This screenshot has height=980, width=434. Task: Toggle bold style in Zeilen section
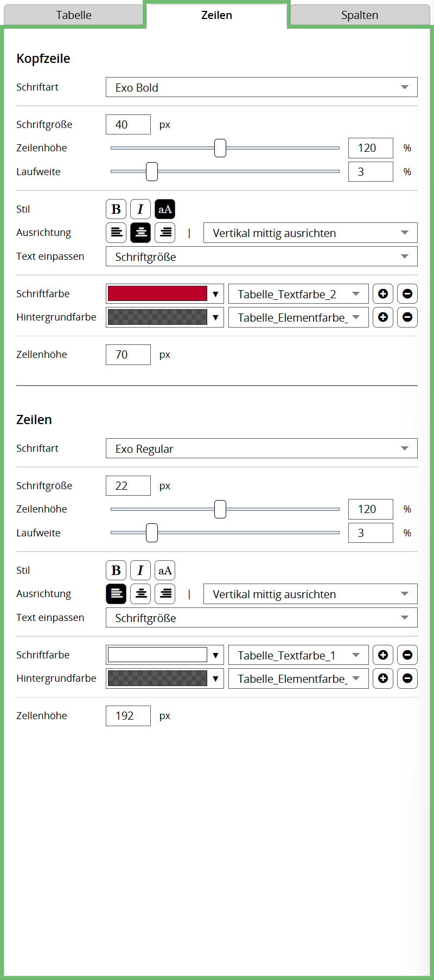click(x=116, y=571)
